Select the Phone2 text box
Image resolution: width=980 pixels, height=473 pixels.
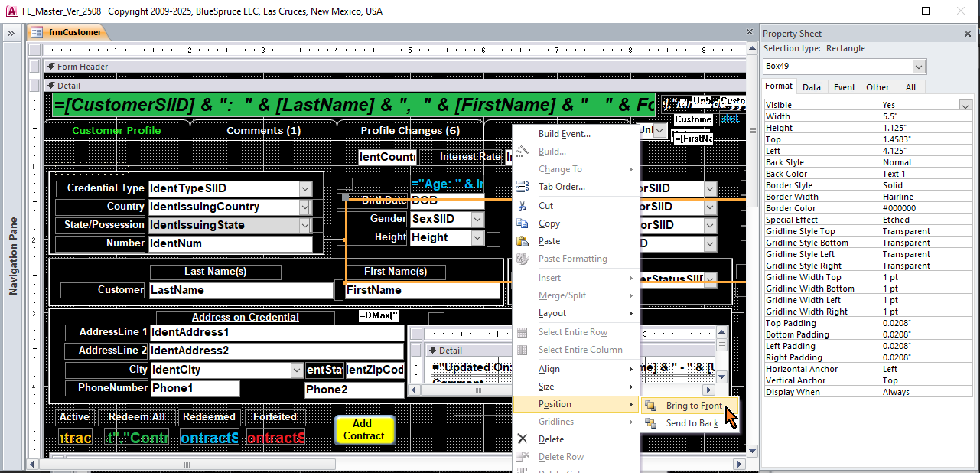coord(354,390)
